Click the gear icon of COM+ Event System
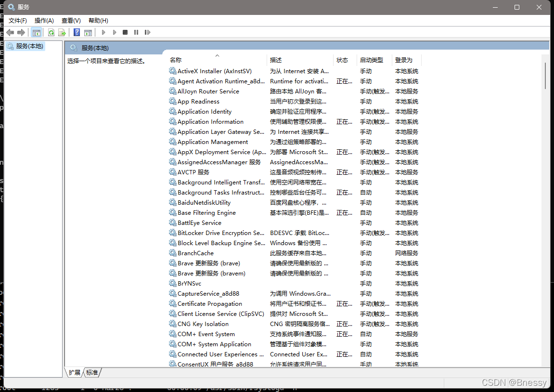Image resolution: width=554 pixels, height=392 pixels. pyautogui.click(x=173, y=334)
